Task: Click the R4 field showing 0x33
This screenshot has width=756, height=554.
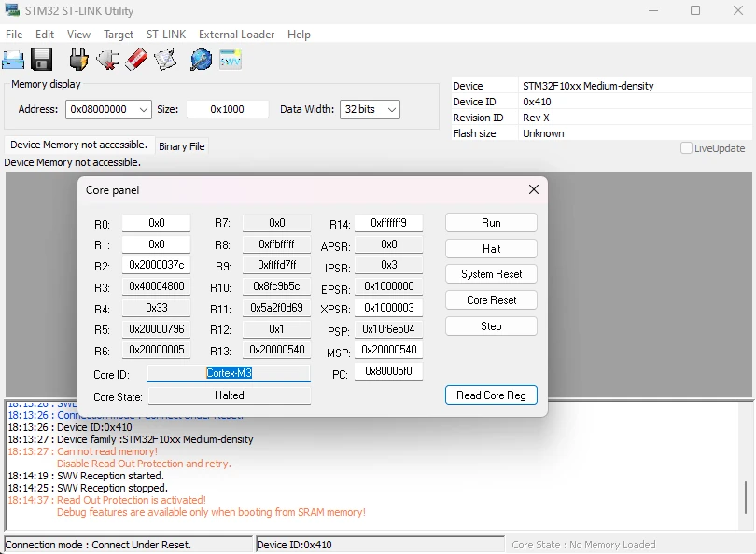Action: pyautogui.click(x=156, y=308)
